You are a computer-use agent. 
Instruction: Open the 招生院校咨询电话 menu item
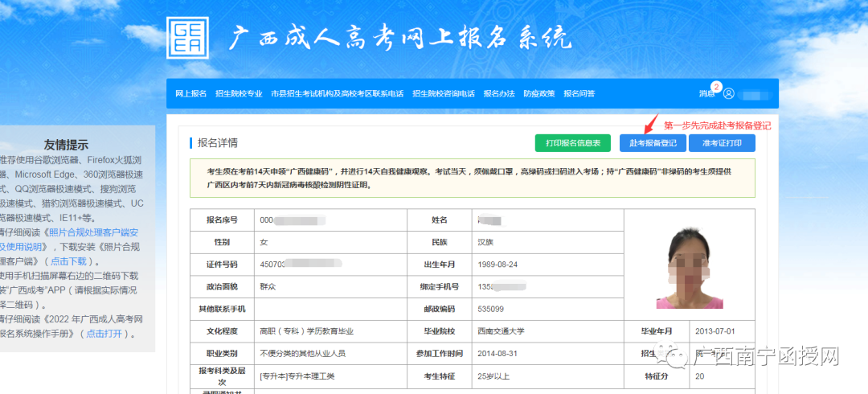[444, 93]
